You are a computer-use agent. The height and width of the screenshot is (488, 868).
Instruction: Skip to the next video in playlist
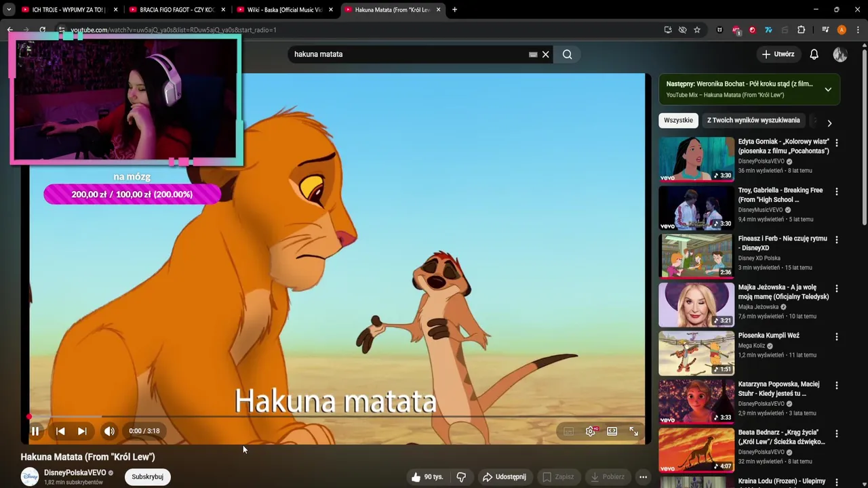(82, 431)
